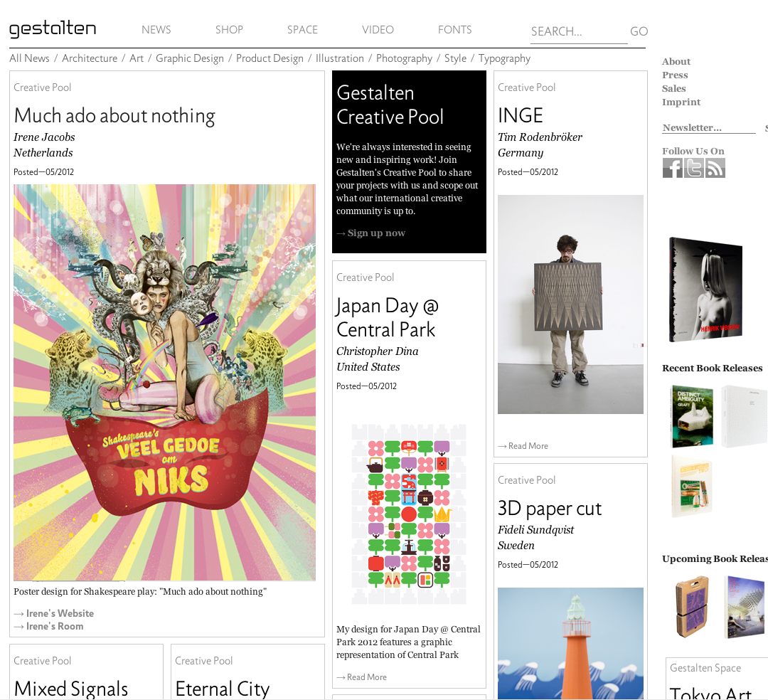The width and height of the screenshot is (768, 700).
Task: Open the Press page link
Action: click(x=675, y=75)
